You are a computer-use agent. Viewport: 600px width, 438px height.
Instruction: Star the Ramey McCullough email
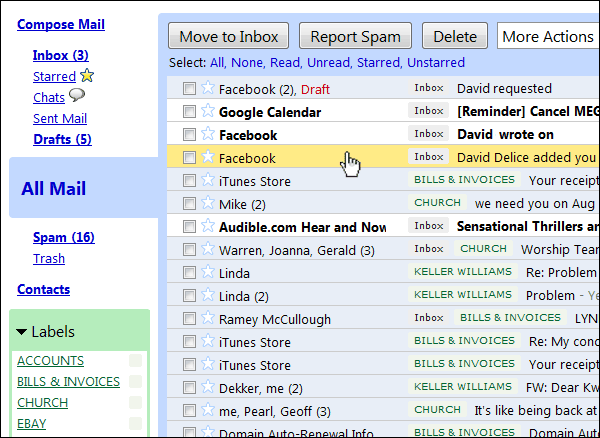point(208,318)
